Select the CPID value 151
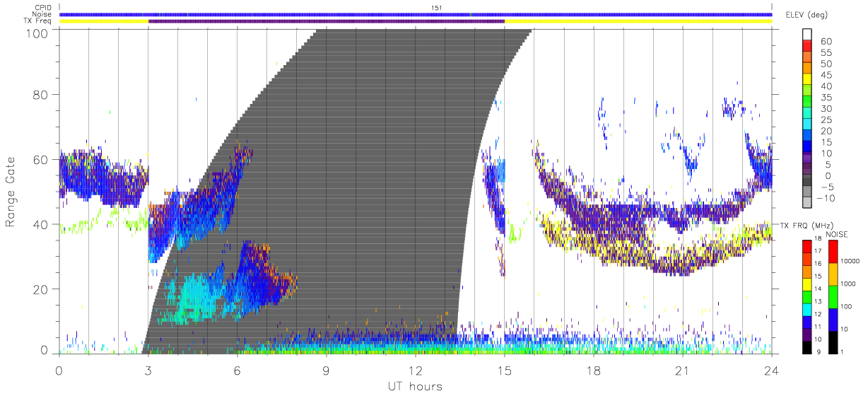The image size is (868, 401). click(x=436, y=8)
